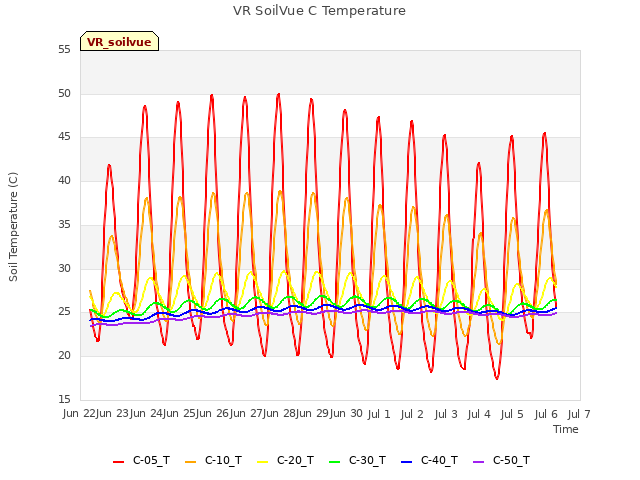Viewport: 640px width, 480px height.
Task: Click the Jul 7 x-axis date label
Action: coord(579,414)
